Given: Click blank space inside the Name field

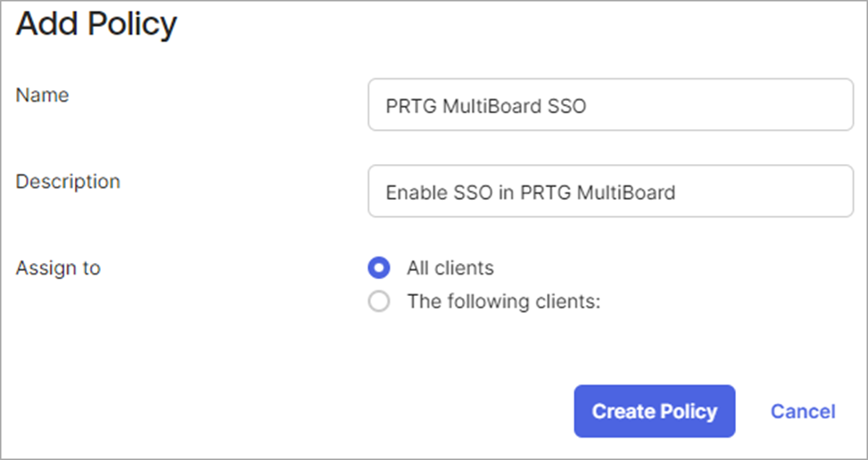Looking at the screenshot, I should (x=720, y=104).
